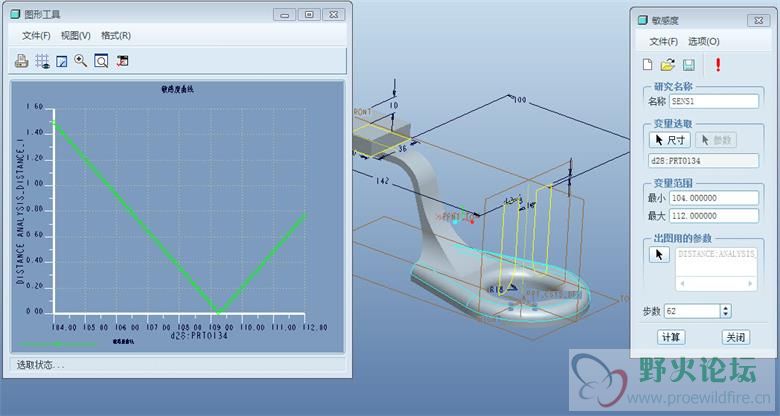Screen dimensions: 780x416
Task: Close the 图形工具 window
Action: click(333, 14)
